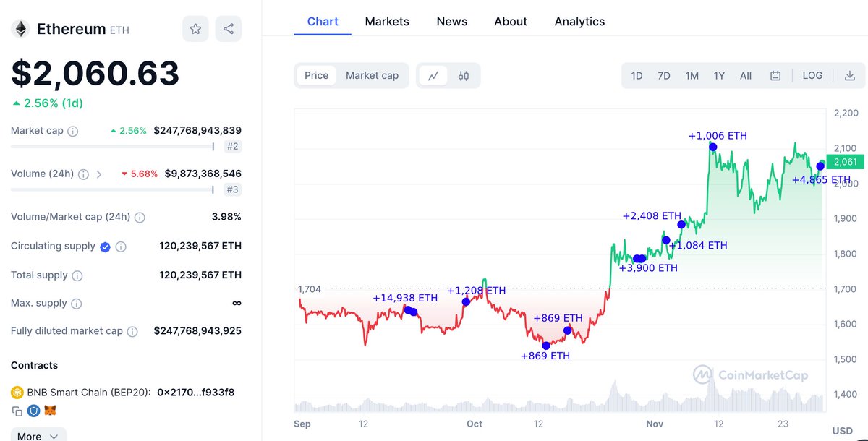
Task: Click the 2,200 y-axis price label
Action: (x=846, y=113)
